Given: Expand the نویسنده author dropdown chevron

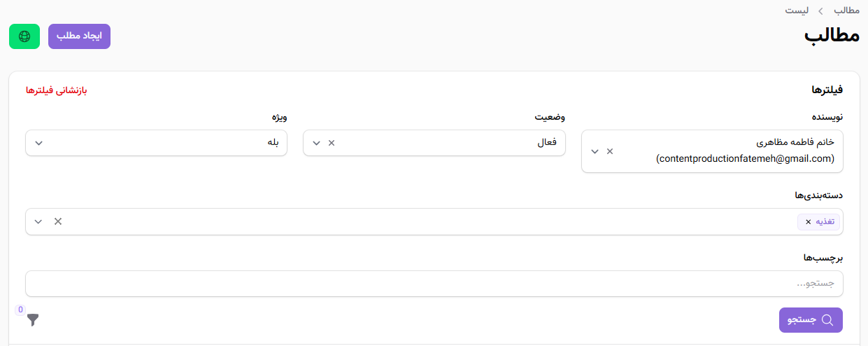Looking at the screenshot, I should [x=595, y=151].
